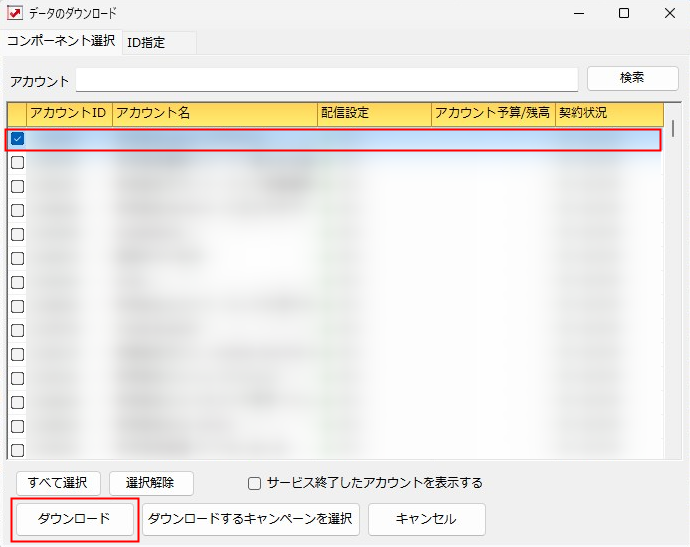Sort by アカウントID column header
Viewport: 690px width, 547px height.
pyautogui.click(x=68, y=113)
